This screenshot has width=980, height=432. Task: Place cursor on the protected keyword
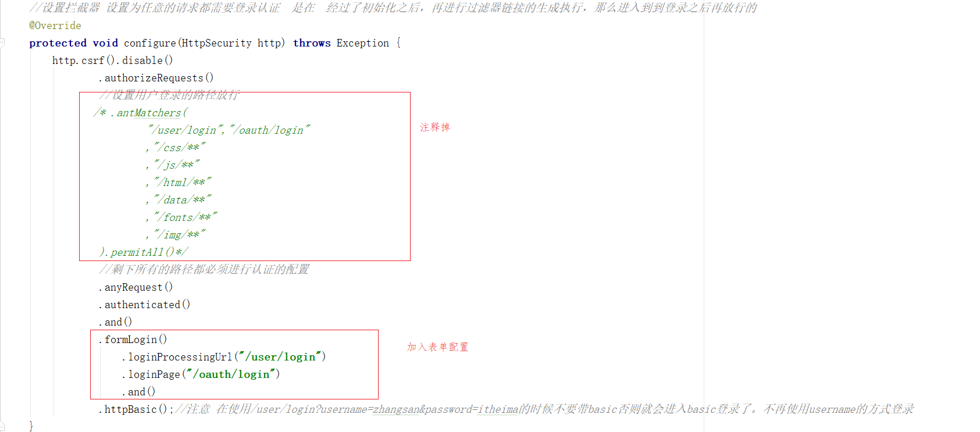(x=58, y=43)
